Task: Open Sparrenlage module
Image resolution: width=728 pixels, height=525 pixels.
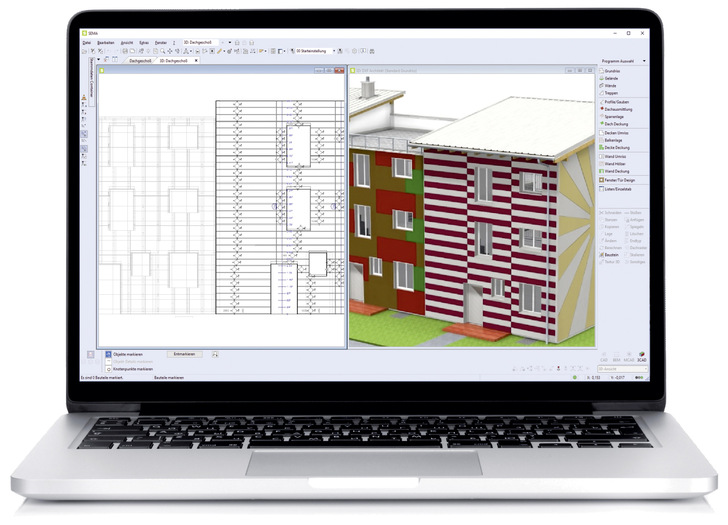Action: (613, 117)
